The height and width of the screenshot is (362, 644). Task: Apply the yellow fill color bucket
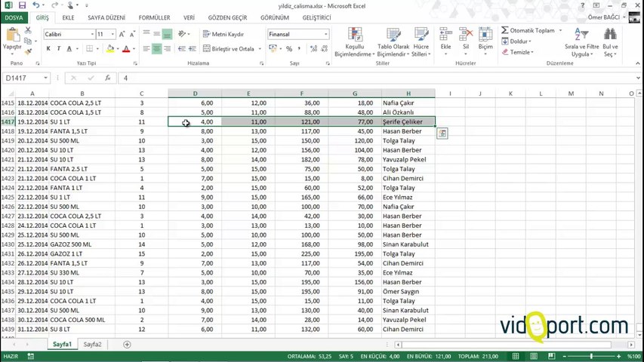click(x=110, y=48)
